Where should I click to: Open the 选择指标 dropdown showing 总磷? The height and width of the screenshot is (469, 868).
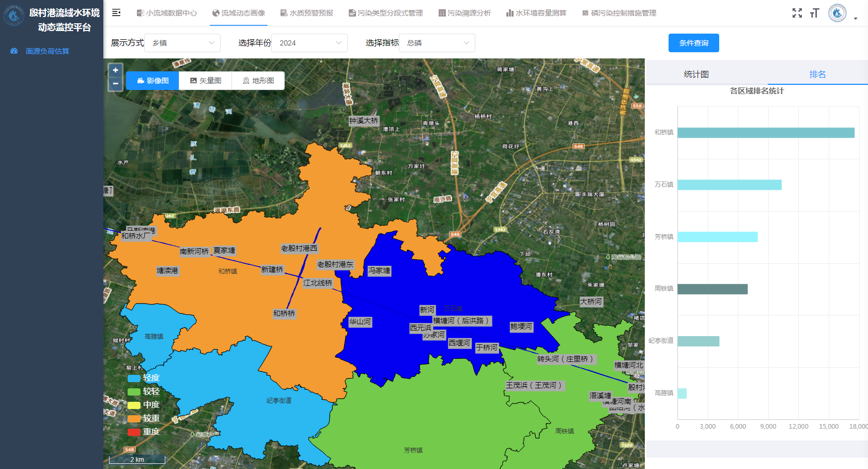[x=437, y=43]
